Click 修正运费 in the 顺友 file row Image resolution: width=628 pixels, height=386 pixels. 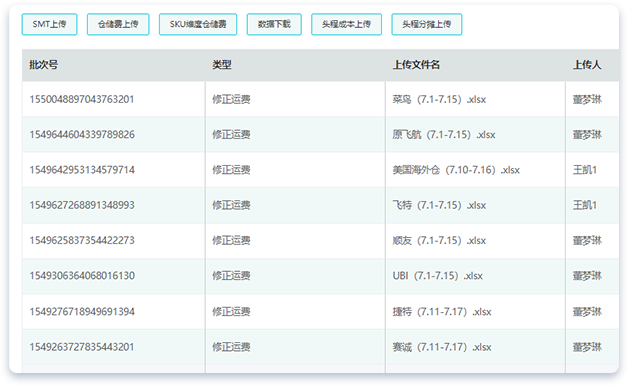pyautogui.click(x=231, y=240)
